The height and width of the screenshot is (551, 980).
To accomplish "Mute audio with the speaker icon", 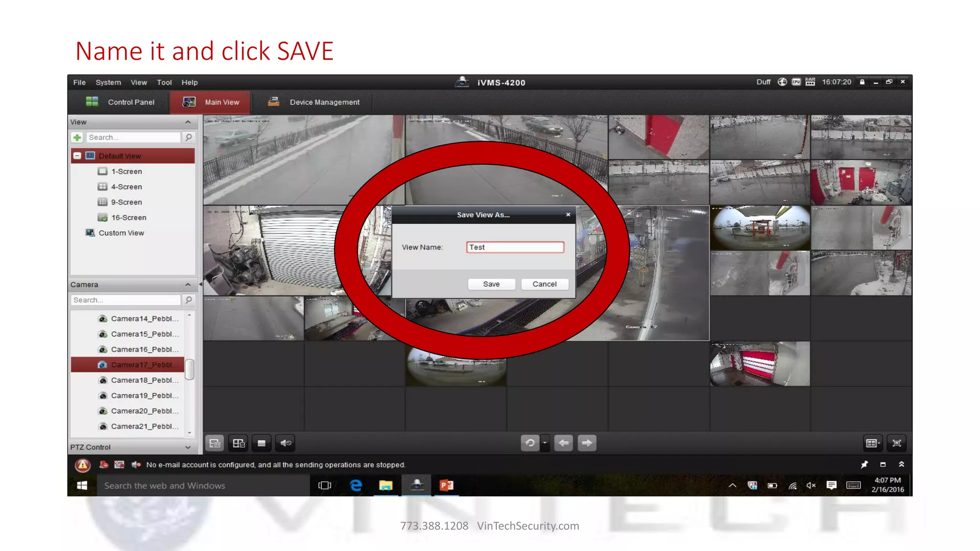I will 286,443.
